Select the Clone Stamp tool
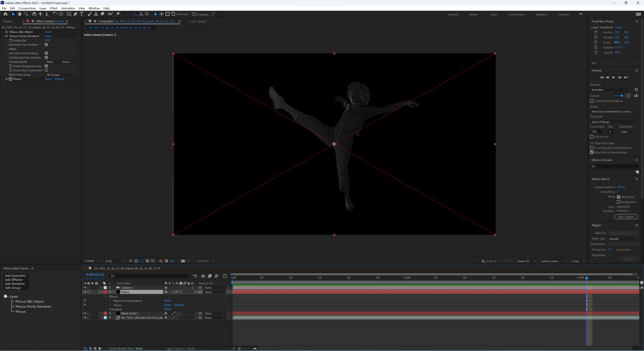This screenshot has width=644, height=351. point(96,14)
